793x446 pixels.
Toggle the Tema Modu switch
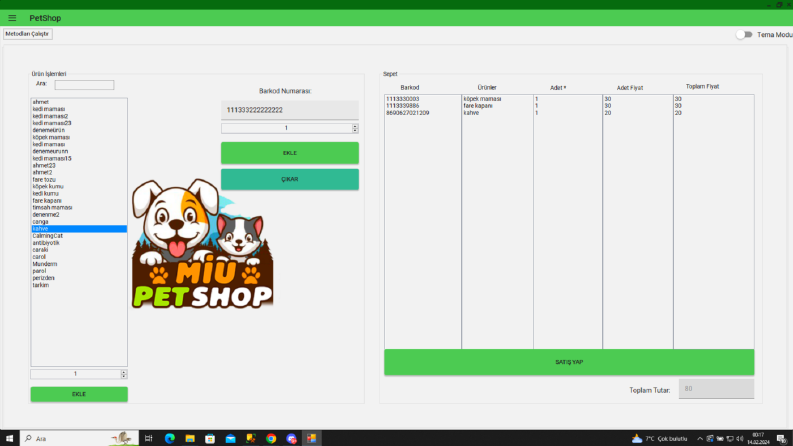[x=744, y=34]
